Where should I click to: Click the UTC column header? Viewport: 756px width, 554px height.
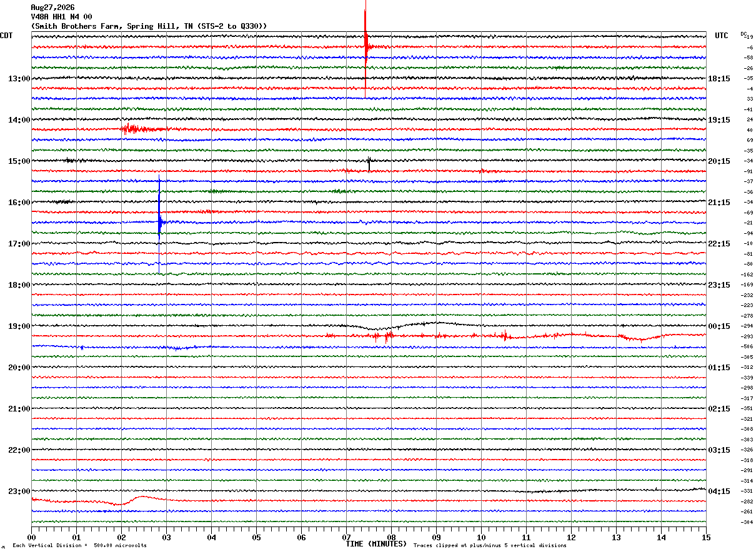coord(722,36)
